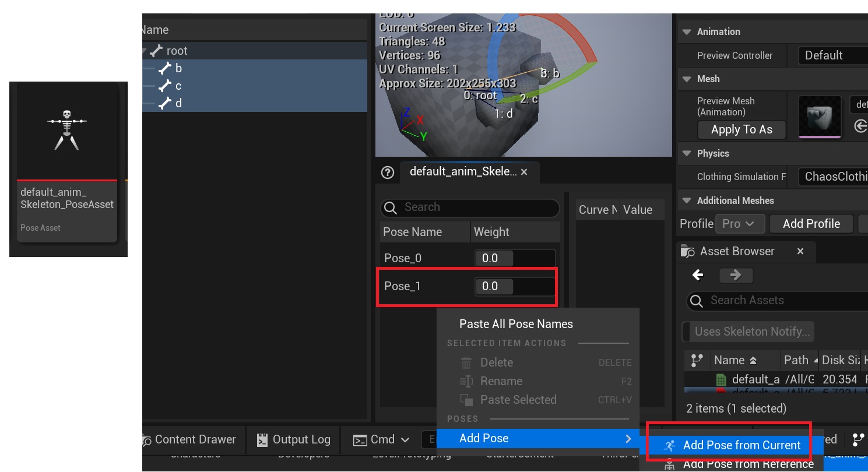Open the Output Log

[294, 440]
